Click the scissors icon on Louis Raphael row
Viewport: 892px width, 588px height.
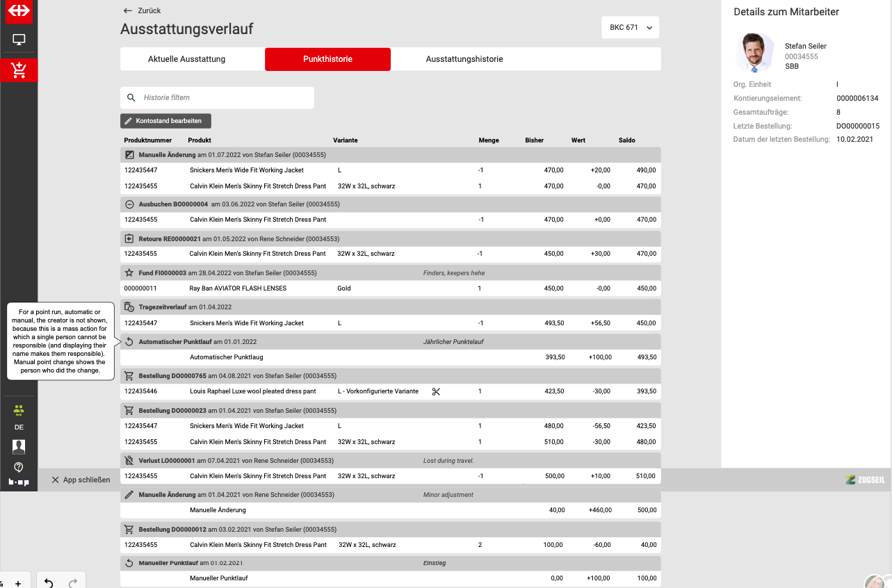tap(436, 391)
